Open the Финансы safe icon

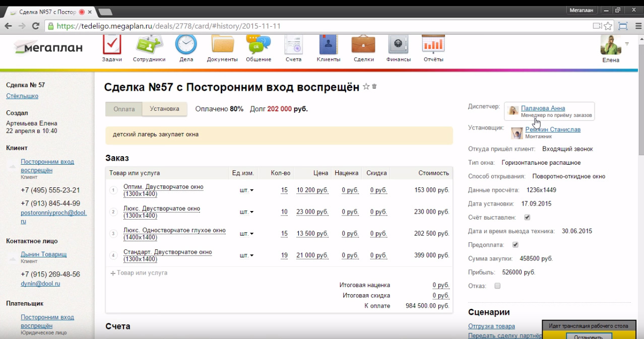coord(398,46)
